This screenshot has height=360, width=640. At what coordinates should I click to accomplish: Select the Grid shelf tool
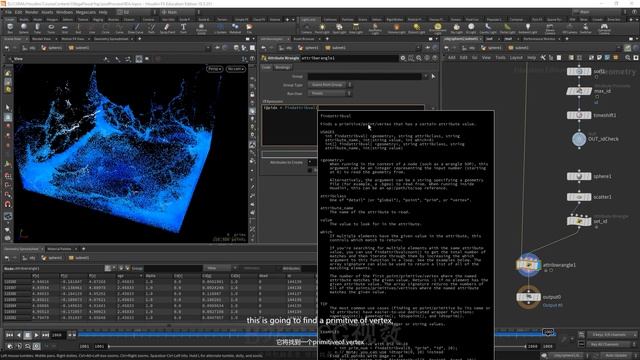pyautogui.click(x=64, y=28)
